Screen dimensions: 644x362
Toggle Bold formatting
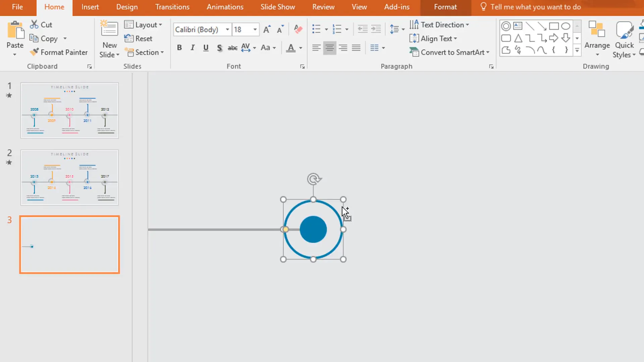[179, 48]
